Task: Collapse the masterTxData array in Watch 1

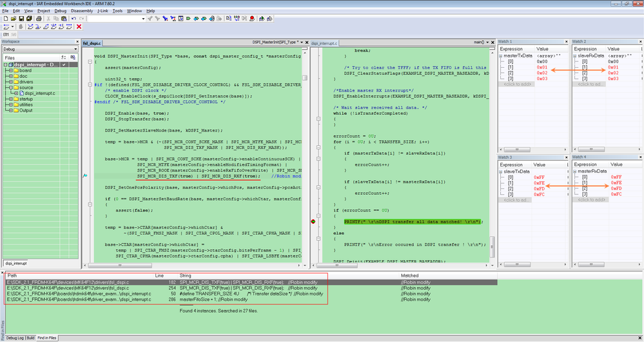Action: 501,56
